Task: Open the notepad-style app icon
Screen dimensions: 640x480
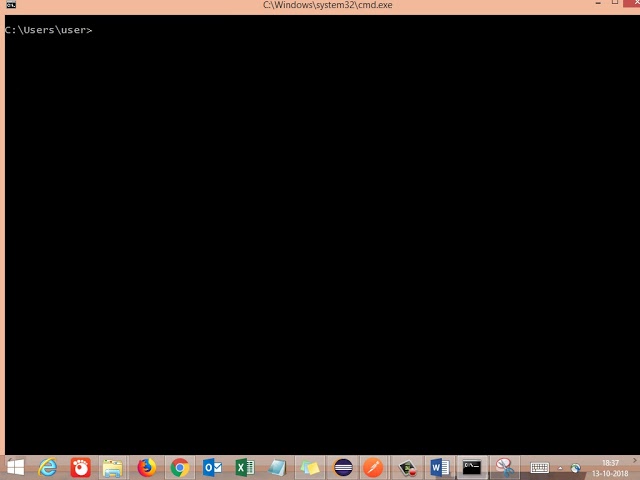Action: (x=277, y=468)
